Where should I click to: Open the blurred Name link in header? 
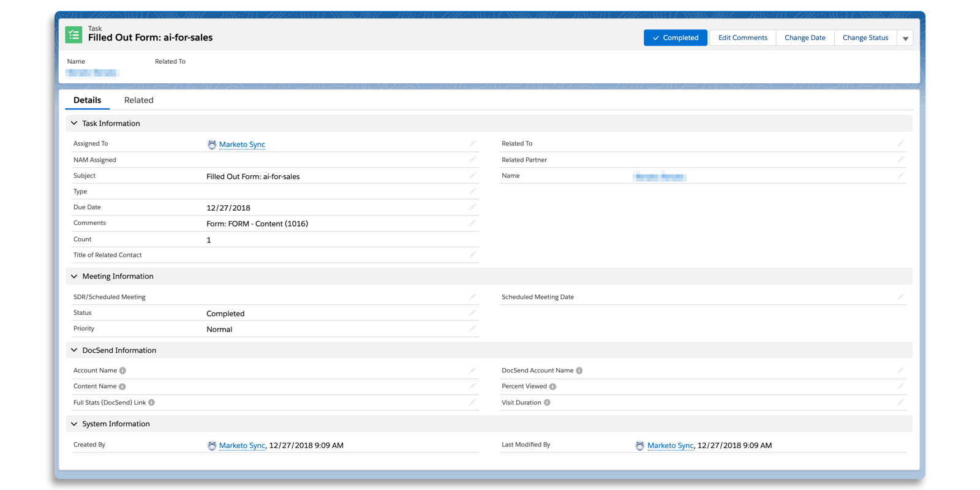[92, 73]
